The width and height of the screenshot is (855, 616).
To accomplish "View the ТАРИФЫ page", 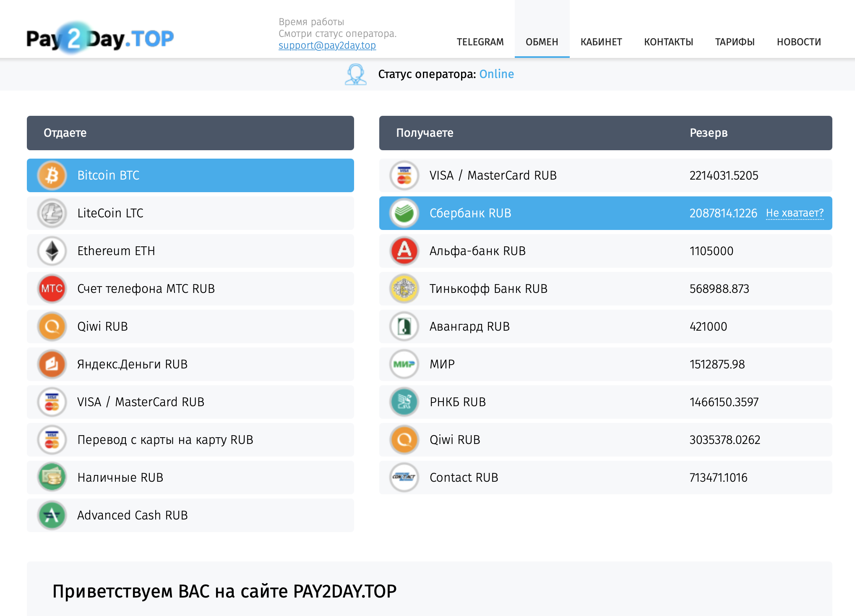I will (735, 42).
